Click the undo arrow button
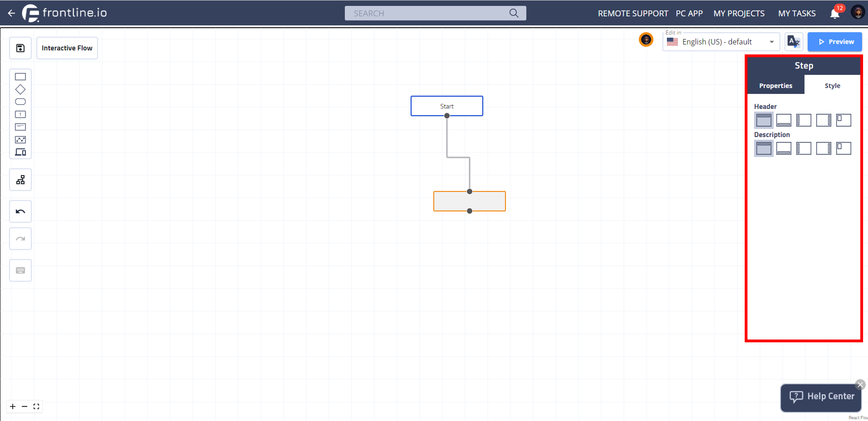Screen dimensions: 868x421 coord(20,212)
